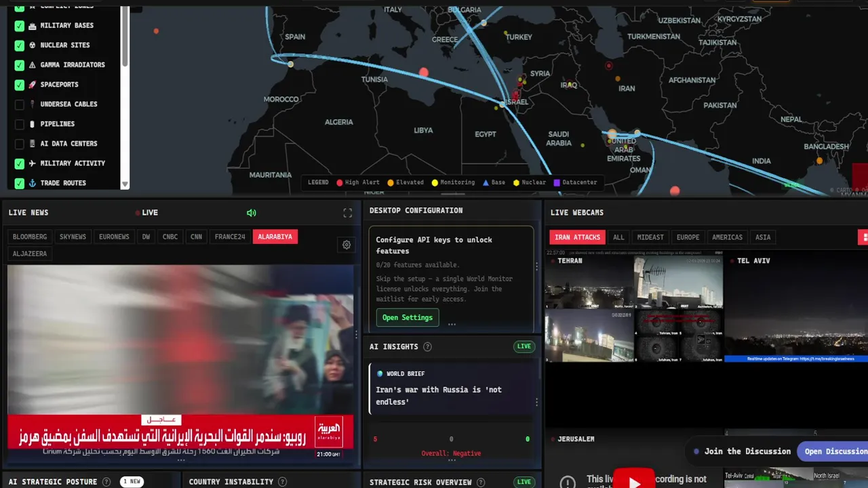
Task: Switch to the France24 channel
Action: click(230, 237)
